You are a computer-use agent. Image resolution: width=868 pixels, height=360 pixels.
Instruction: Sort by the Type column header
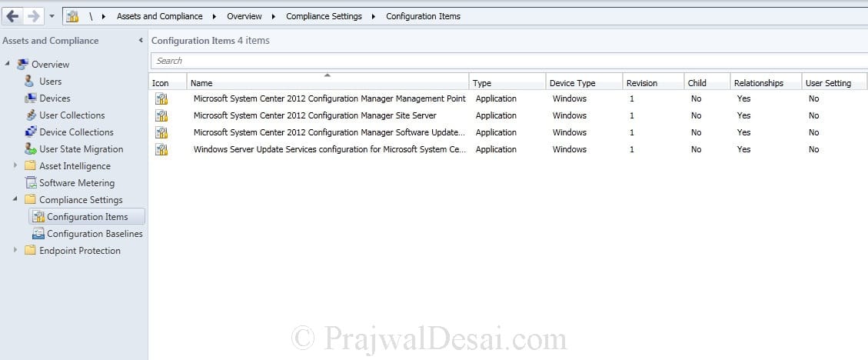(x=507, y=82)
